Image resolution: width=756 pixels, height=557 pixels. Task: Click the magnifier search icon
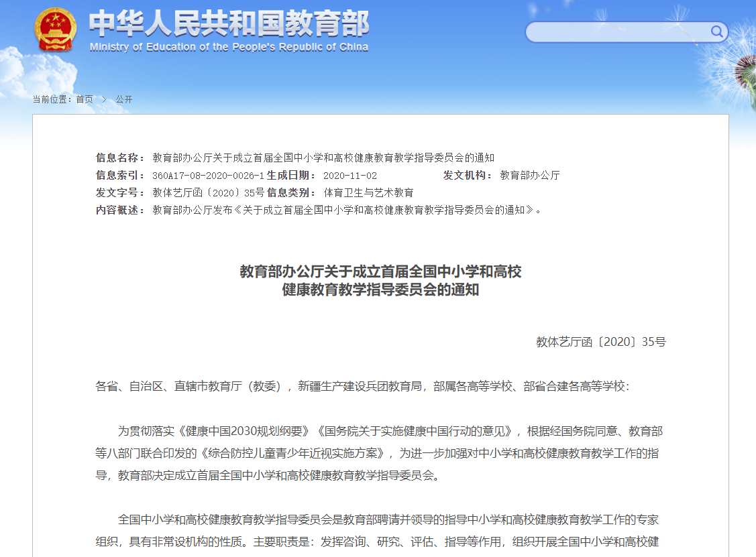[x=716, y=32]
